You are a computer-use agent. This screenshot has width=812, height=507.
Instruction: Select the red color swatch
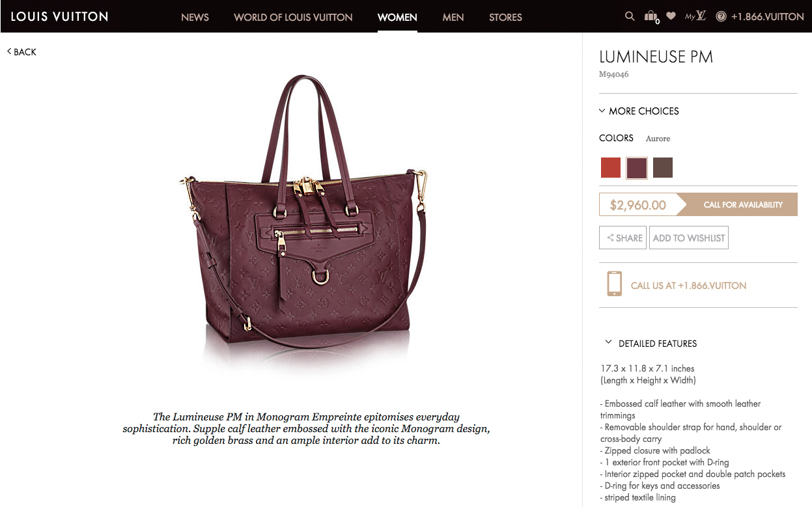point(611,167)
